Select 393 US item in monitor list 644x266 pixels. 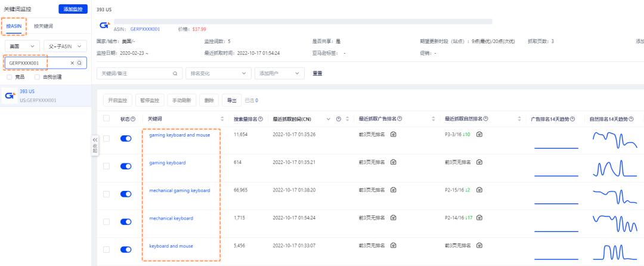point(45,95)
